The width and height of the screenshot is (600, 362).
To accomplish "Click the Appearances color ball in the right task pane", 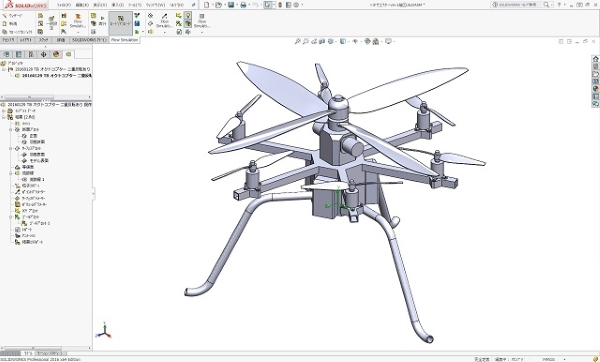I will [595, 89].
